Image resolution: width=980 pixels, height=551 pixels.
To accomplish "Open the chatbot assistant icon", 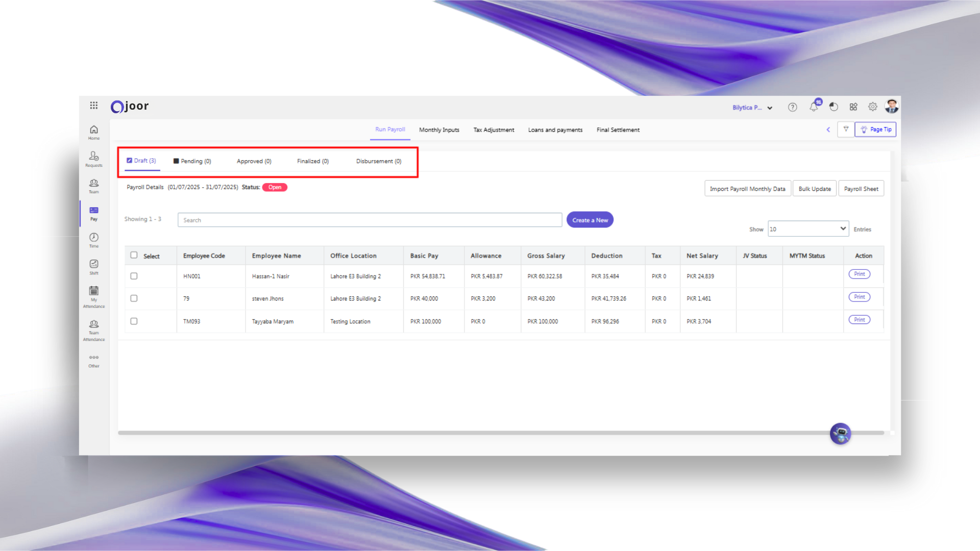I will [840, 434].
